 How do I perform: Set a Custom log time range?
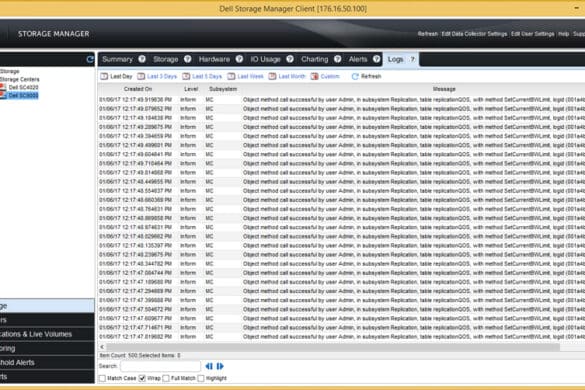(x=330, y=76)
